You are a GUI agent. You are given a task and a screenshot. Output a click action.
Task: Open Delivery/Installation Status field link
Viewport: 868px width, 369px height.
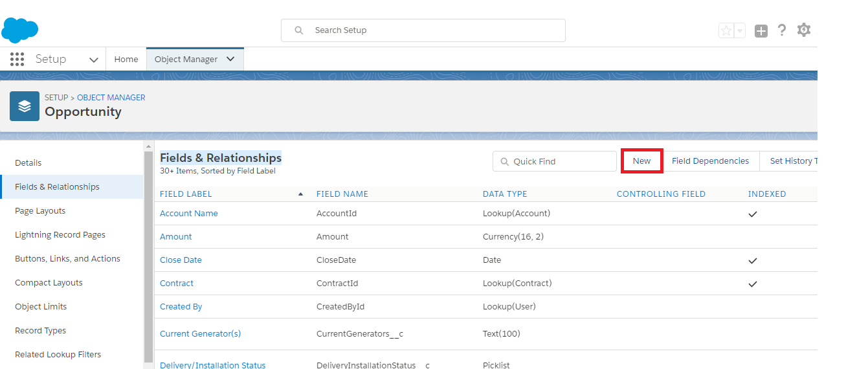click(213, 365)
